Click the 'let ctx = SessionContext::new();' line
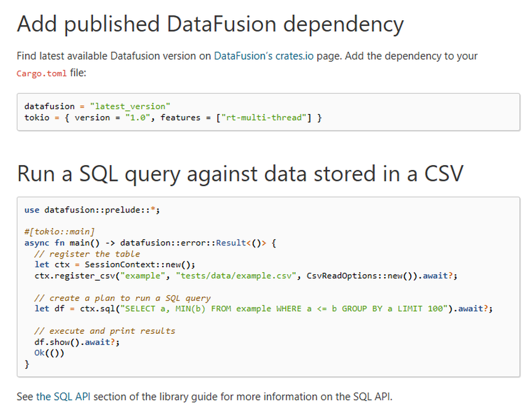 click(115, 265)
